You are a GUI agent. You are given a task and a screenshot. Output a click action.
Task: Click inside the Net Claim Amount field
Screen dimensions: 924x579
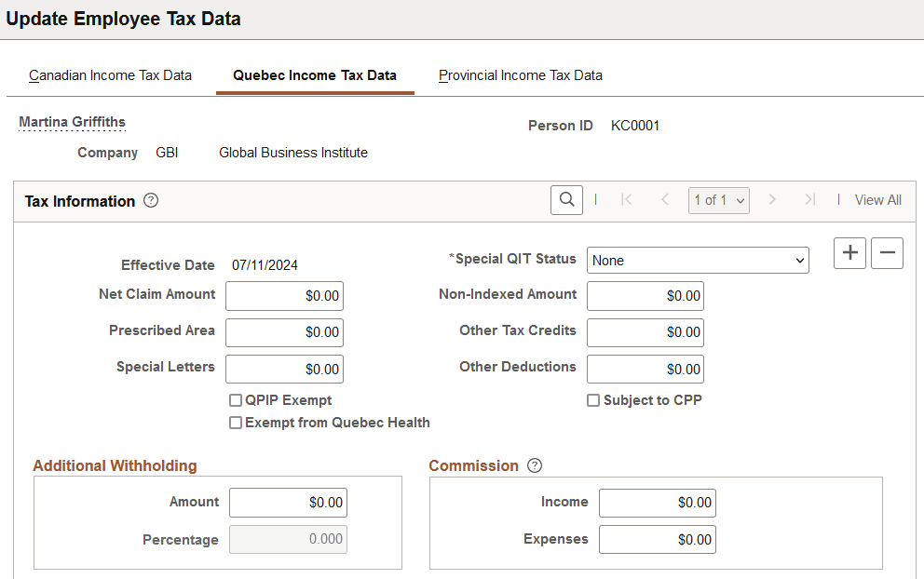[x=284, y=295]
